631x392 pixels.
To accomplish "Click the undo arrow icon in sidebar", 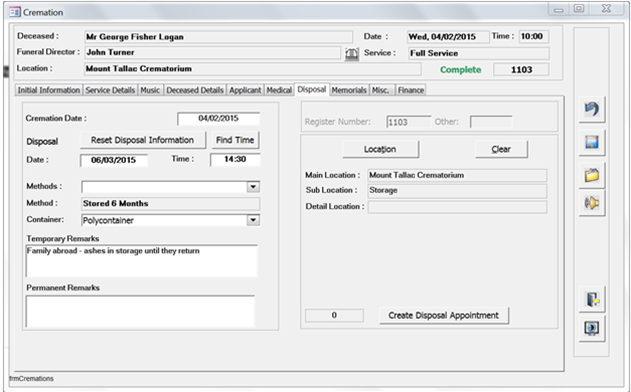I will [x=592, y=109].
